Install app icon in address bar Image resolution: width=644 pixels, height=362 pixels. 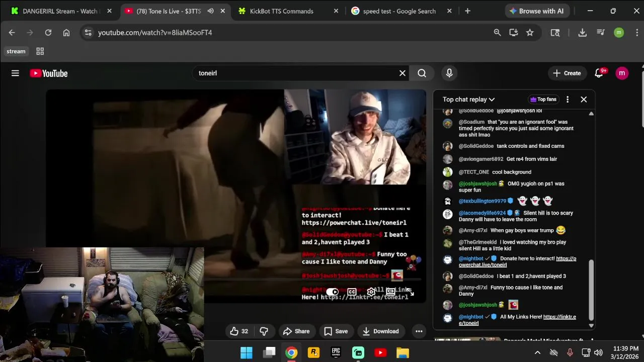[513, 33]
